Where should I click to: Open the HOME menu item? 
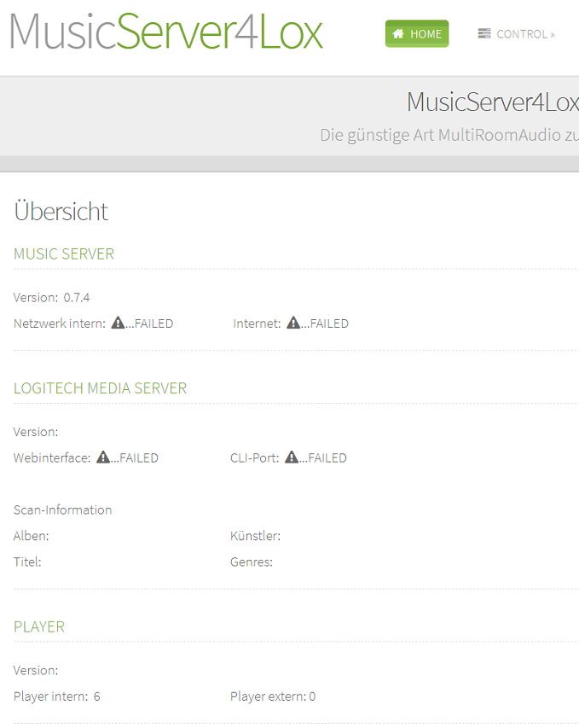(417, 34)
